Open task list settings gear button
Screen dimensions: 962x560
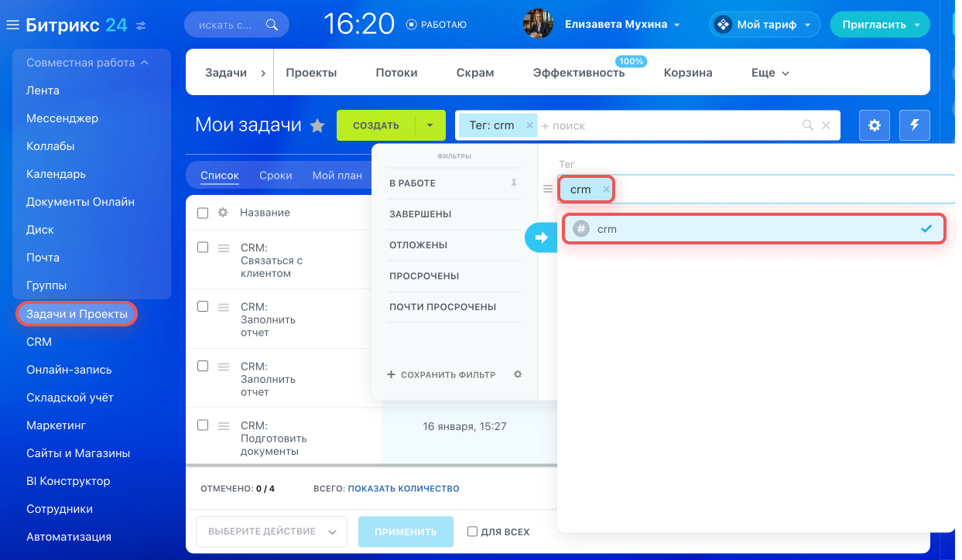coord(875,125)
